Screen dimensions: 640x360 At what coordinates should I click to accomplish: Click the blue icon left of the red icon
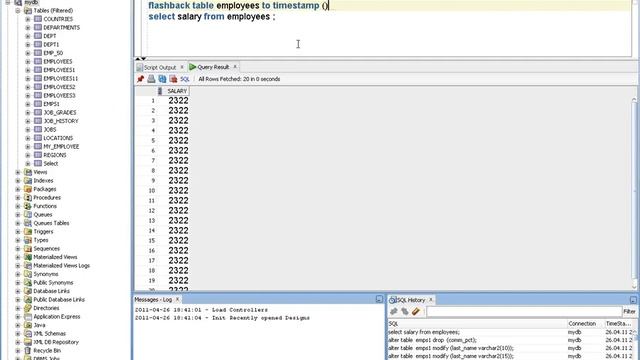[x=162, y=79]
